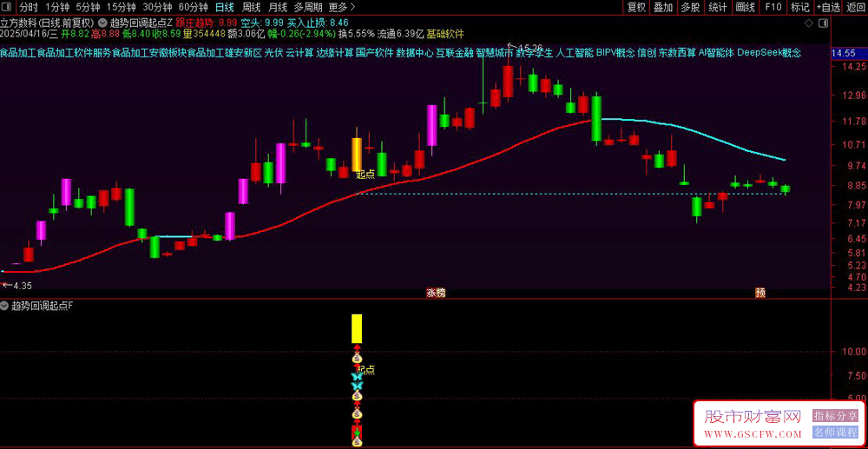Click the 买入止损: 8.46 value
This screenshot has width=868, height=449.
(x=317, y=23)
